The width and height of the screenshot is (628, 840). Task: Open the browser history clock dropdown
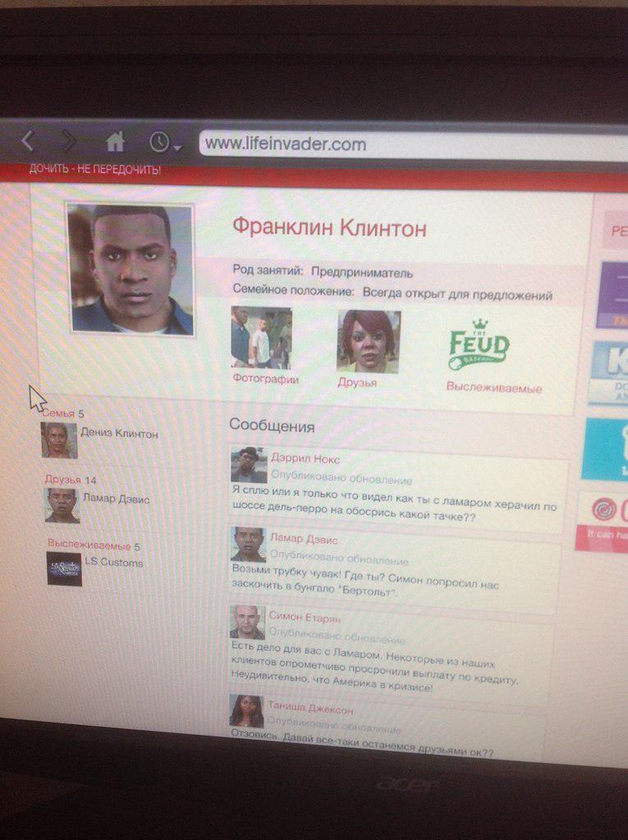[165, 143]
